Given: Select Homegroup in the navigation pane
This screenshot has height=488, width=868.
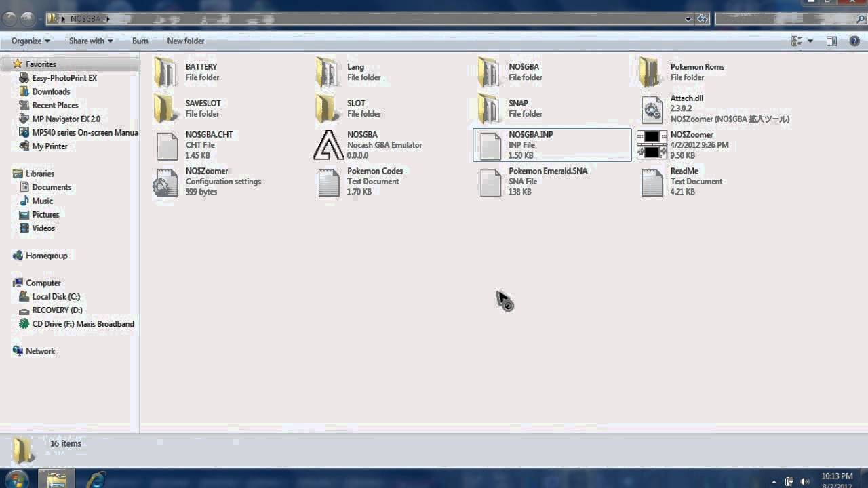Looking at the screenshot, I should (46, 256).
